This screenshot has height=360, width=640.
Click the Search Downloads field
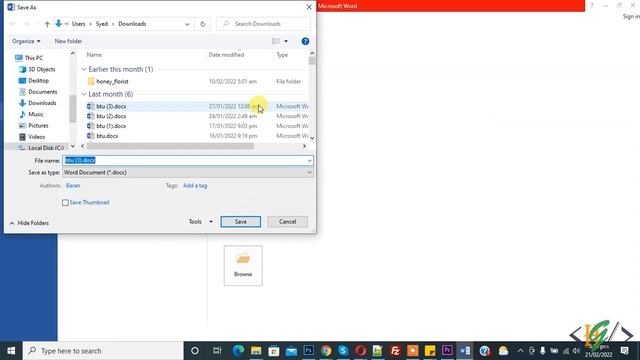(263, 24)
